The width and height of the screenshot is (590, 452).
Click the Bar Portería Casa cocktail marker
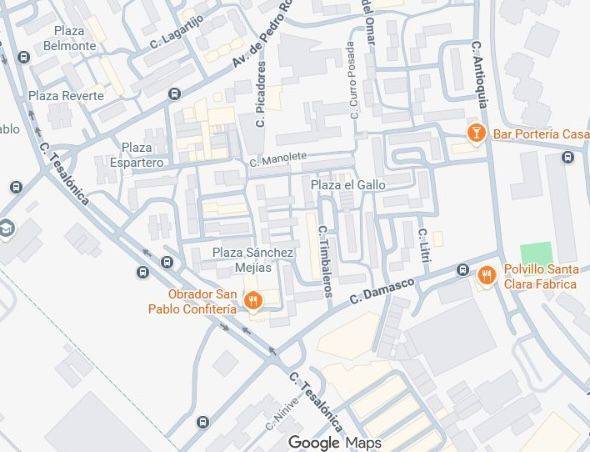point(476,134)
